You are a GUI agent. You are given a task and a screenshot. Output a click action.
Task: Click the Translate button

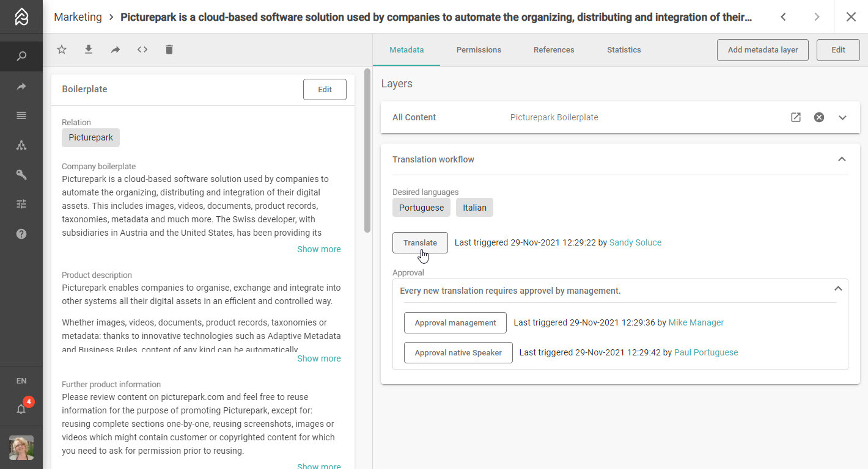pos(420,242)
